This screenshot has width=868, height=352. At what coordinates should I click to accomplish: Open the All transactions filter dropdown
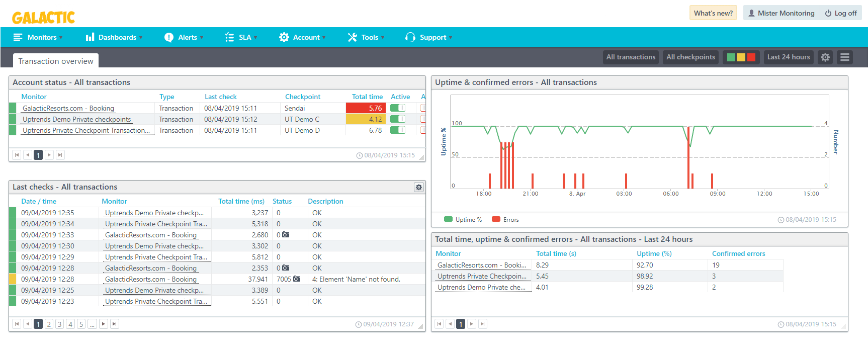pyautogui.click(x=631, y=57)
